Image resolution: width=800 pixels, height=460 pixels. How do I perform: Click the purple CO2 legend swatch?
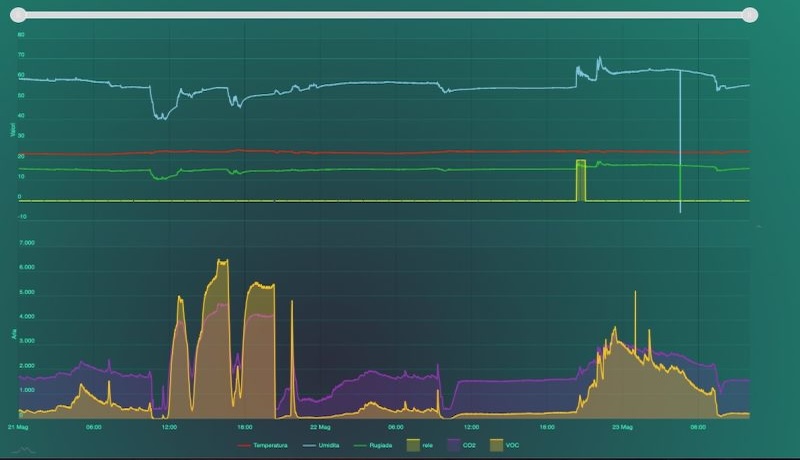[452, 445]
